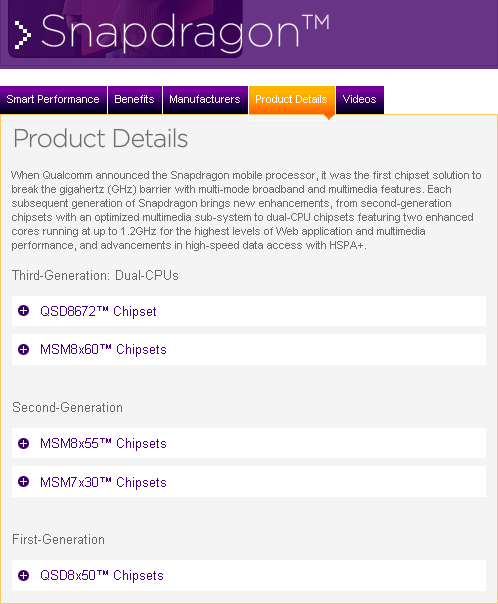
Task: Select the Product Details tab
Action: [x=292, y=100]
